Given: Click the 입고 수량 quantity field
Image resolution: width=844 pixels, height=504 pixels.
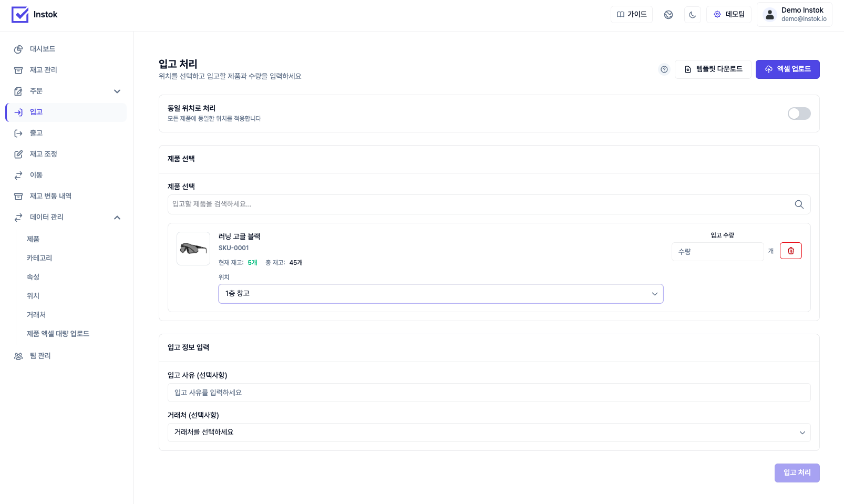Looking at the screenshot, I should (717, 252).
